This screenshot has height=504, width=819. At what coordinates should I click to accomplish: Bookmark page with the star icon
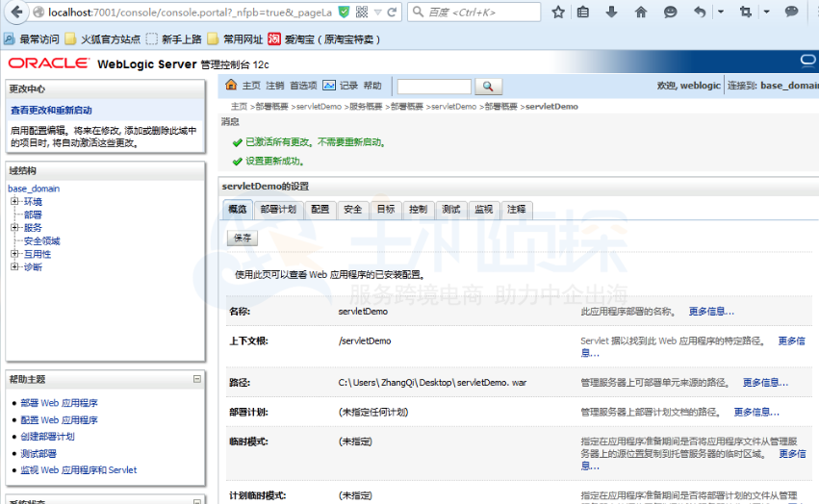(x=558, y=12)
